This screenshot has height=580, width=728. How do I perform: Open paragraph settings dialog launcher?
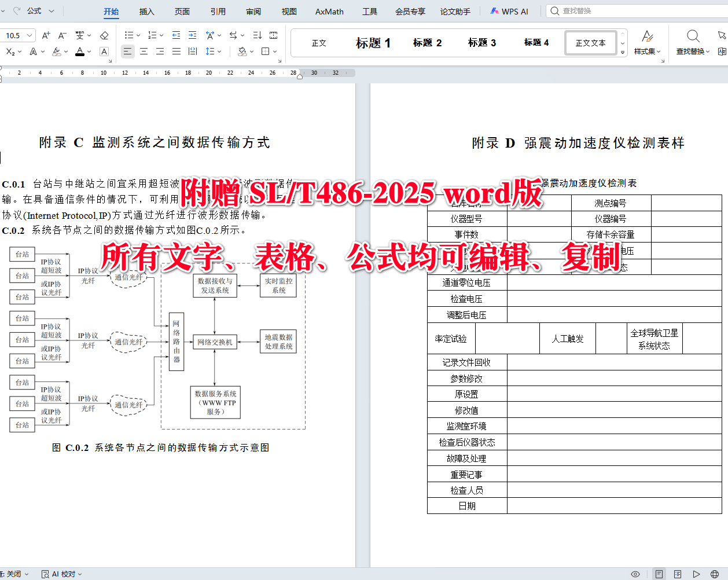[x=280, y=61]
